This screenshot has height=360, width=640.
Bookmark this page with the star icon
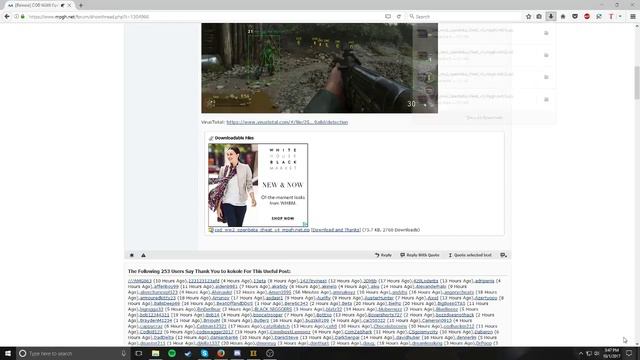(x=529, y=17)
